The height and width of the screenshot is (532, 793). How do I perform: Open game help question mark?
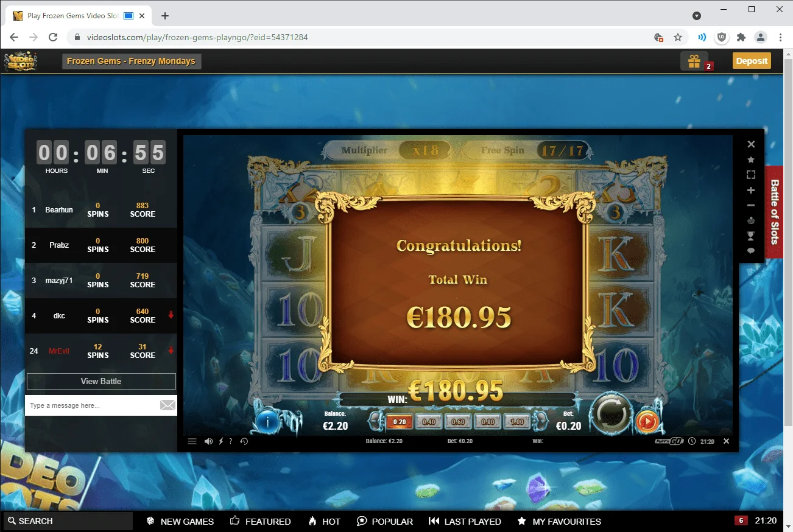click(x=231, y=441)
